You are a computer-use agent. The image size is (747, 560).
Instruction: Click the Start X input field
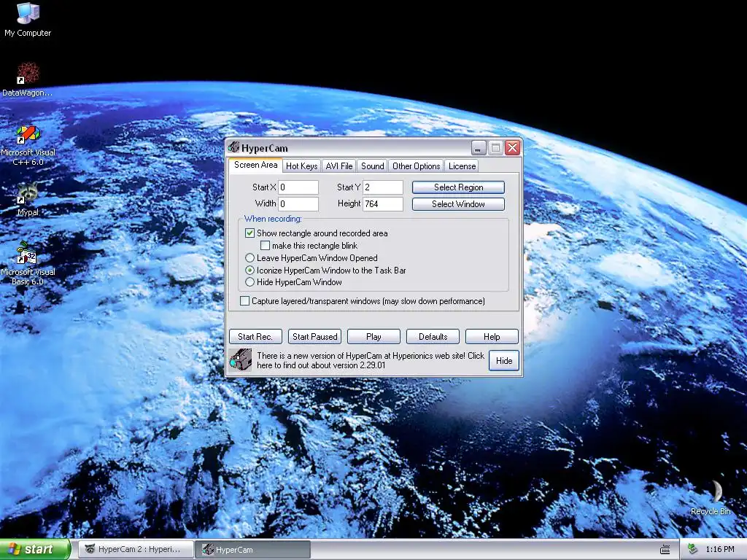[x=298, y=187]
